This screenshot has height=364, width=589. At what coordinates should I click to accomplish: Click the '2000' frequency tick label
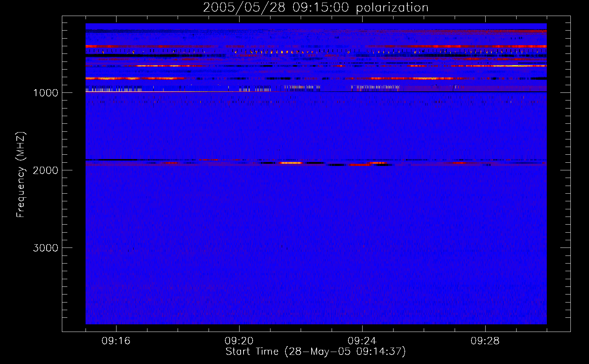coord(46,170)
